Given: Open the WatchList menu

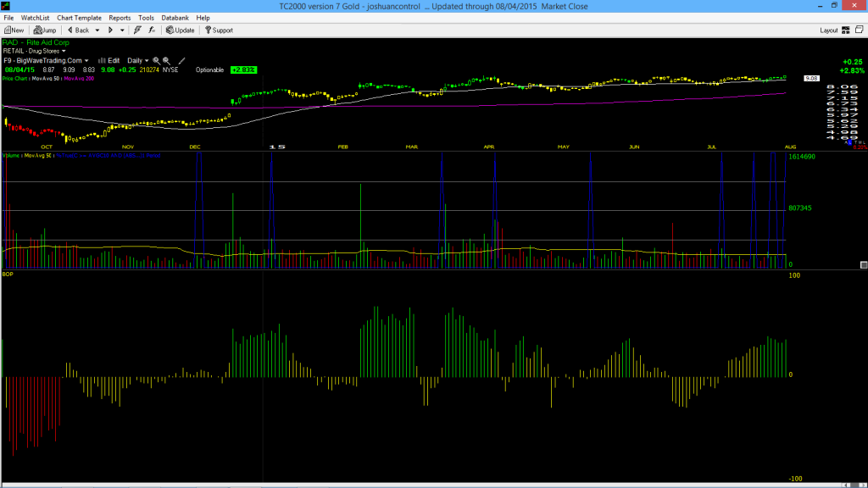Looking at the screenshot, I should [35, 18].
